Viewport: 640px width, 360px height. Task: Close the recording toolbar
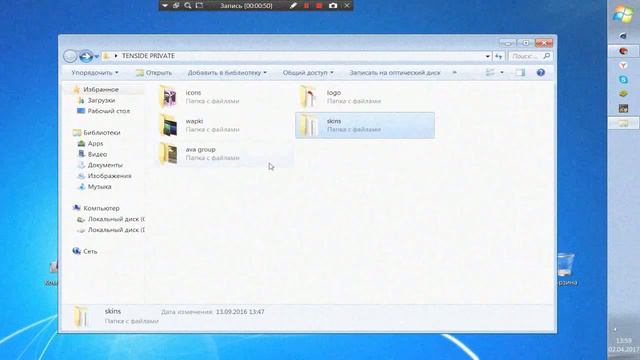pos(347,5)
